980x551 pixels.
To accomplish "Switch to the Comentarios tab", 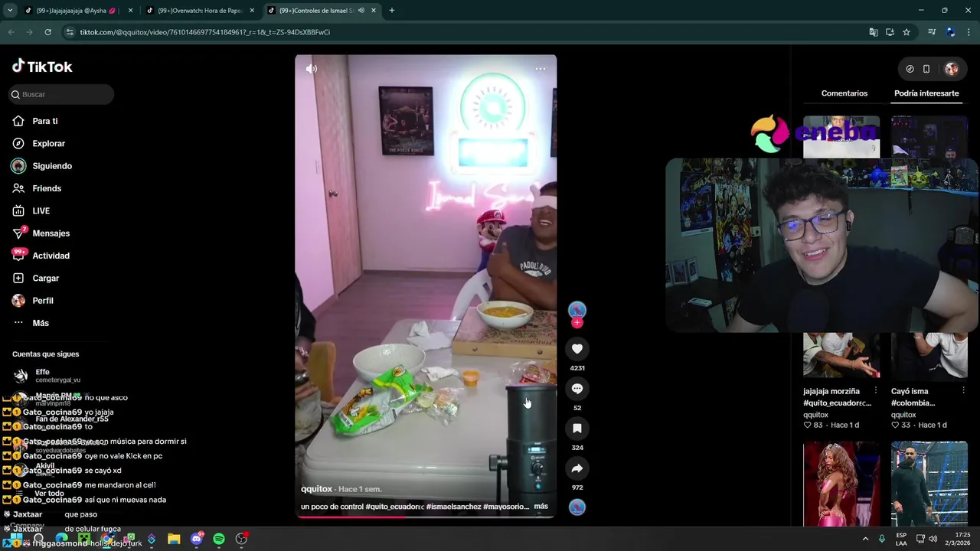I will 844,93.
